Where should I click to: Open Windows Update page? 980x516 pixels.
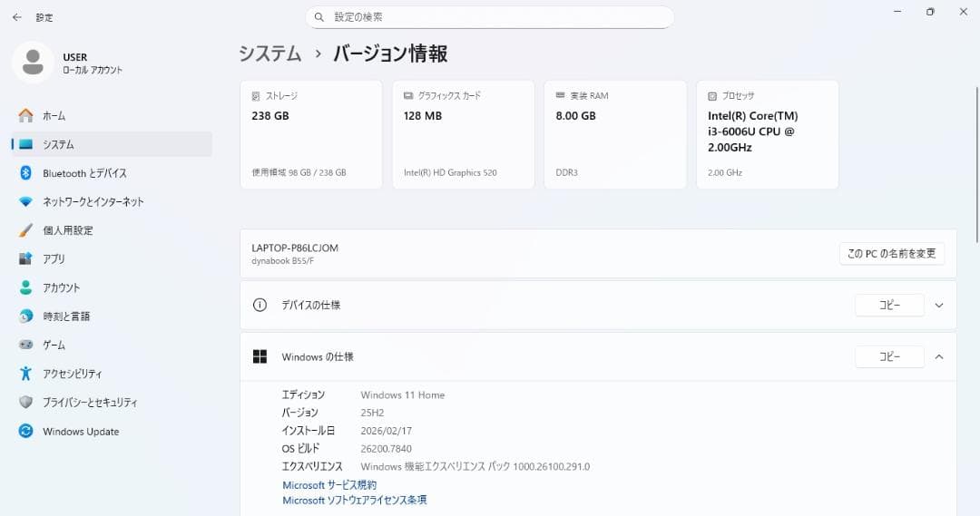(x=112, y=431)
